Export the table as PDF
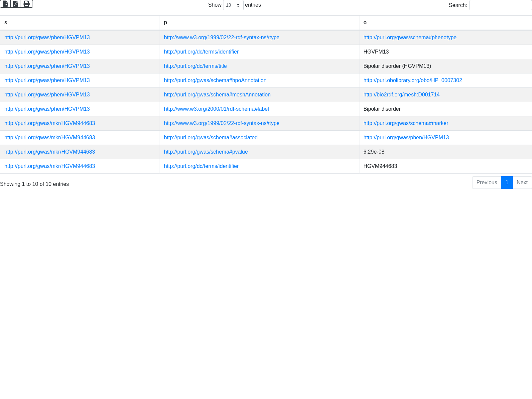 [x=16, y=4]
